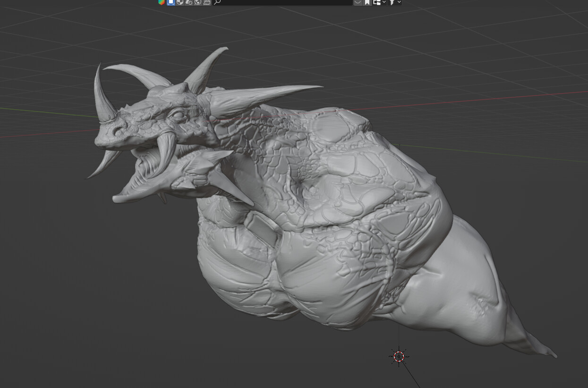This screenshot has height=388, width=588.
Task: Select the paint brush icon in the header
Action: click(x=206, y=2)
